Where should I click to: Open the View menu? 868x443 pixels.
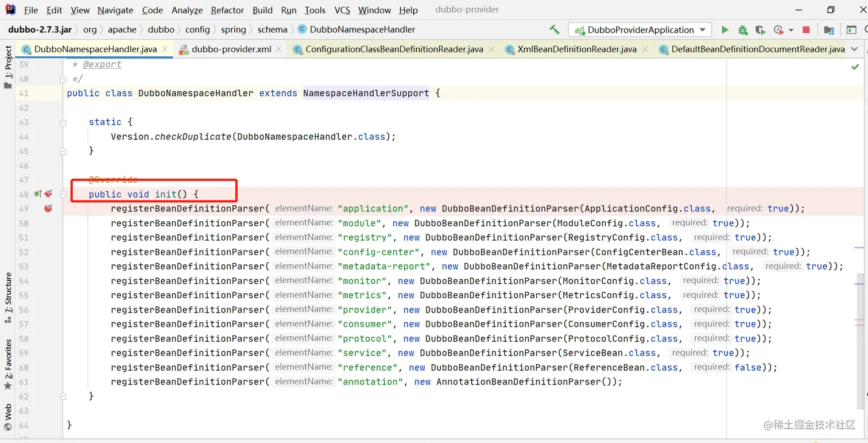click(x=80, y=10)
